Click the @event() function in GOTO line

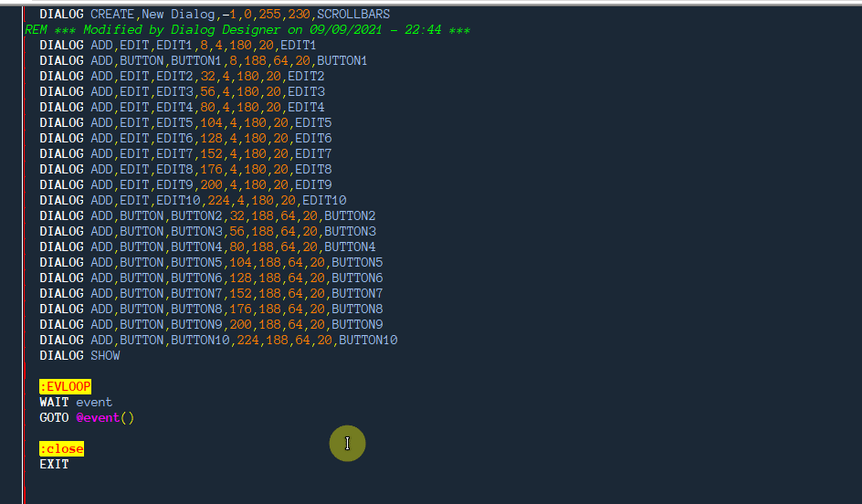click(x=104, y=418)
